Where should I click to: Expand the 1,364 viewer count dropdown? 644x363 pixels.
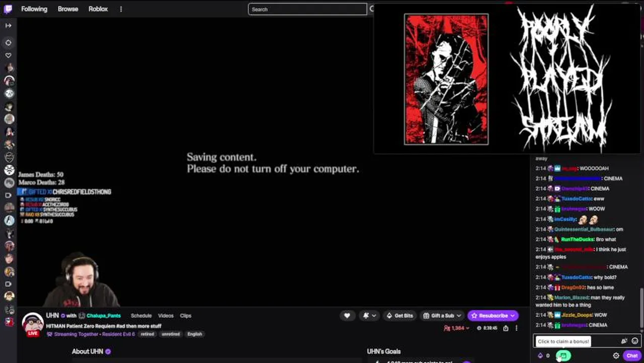[457, 328]
